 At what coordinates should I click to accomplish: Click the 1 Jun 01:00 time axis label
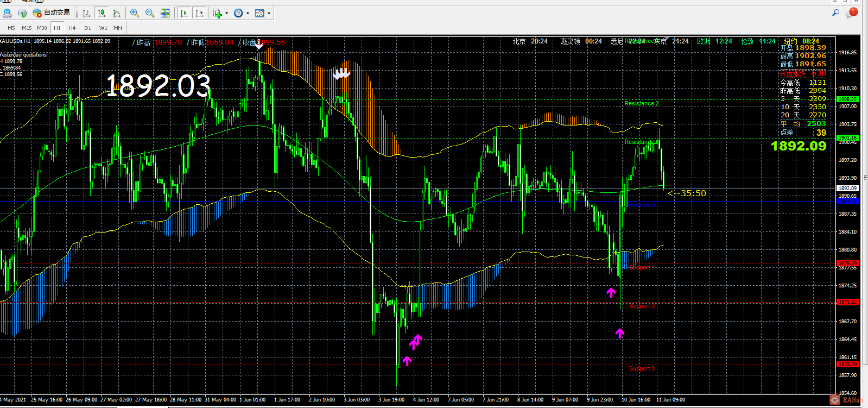click(252, 400)
